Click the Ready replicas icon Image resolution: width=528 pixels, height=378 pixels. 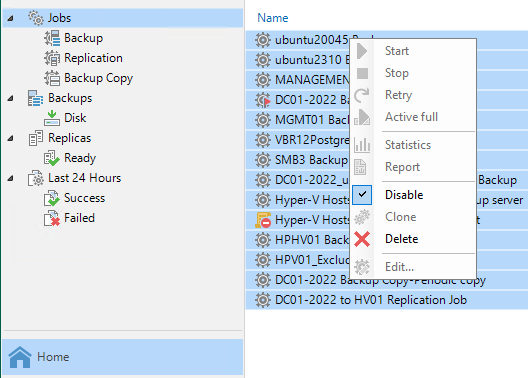click(x=52, y=158)
